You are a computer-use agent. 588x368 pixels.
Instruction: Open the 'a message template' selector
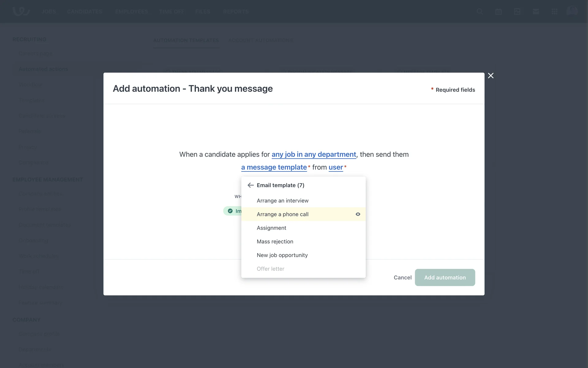(x=274, y=167)
